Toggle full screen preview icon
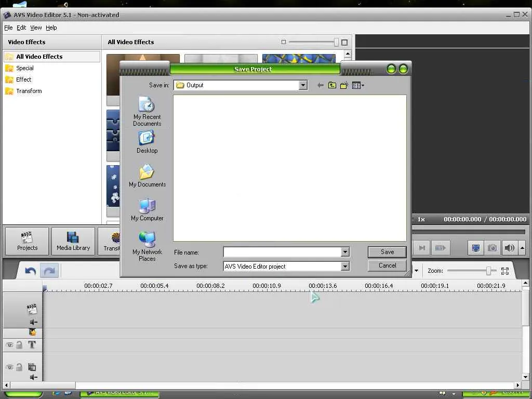 pos(476,248)
